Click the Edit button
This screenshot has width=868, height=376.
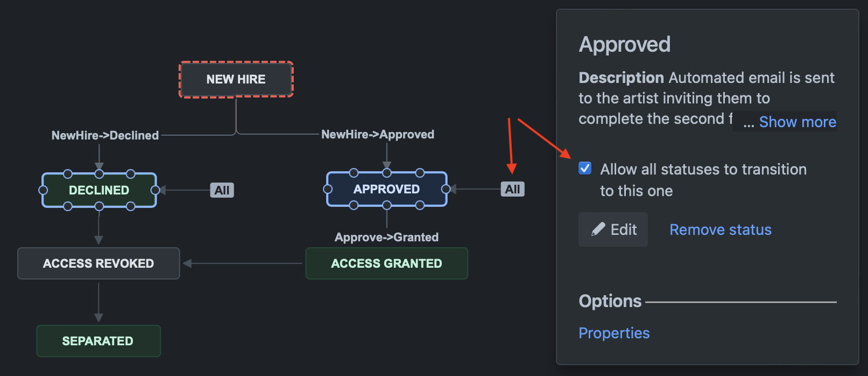click(613, 229)
